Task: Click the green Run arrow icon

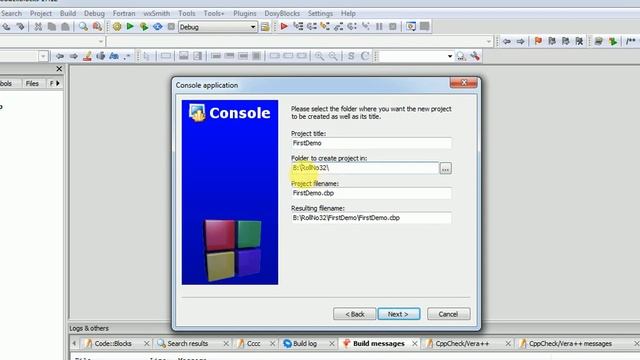Action: coord(130,27)
